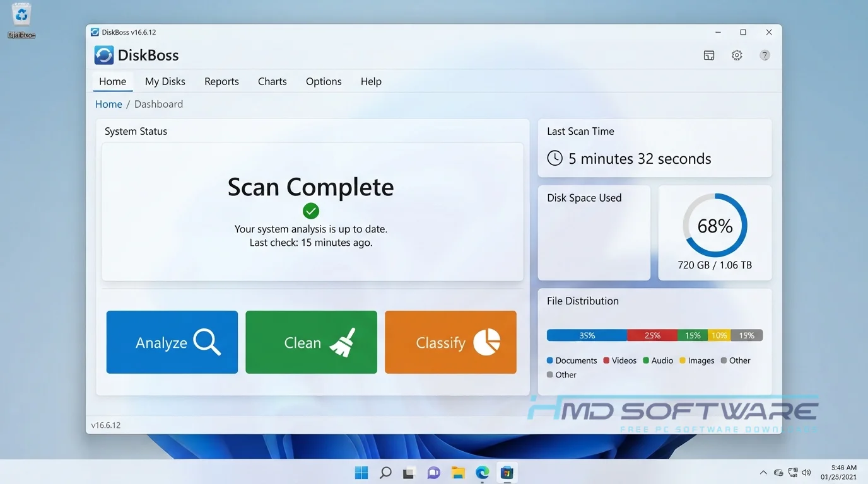Viewport: 868px width, 484px height.
Task: Click the '720 GB / 1.06 TB' text
Action: (x=715, y=265)
